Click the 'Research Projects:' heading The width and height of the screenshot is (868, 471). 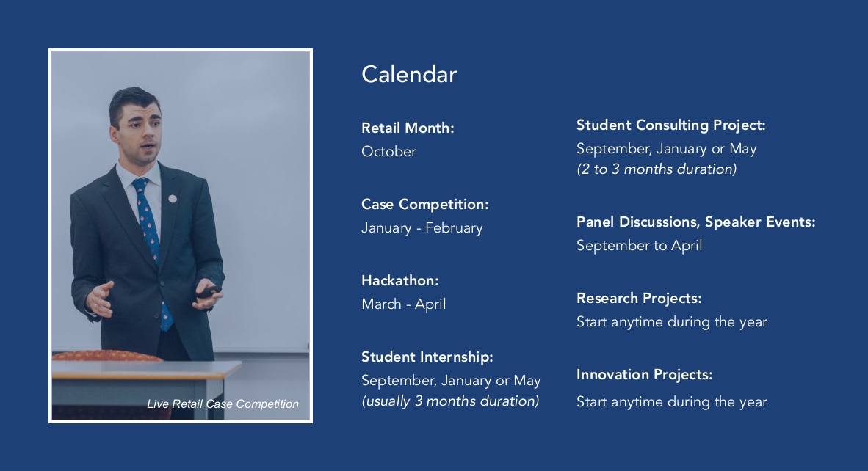(639, 298)
